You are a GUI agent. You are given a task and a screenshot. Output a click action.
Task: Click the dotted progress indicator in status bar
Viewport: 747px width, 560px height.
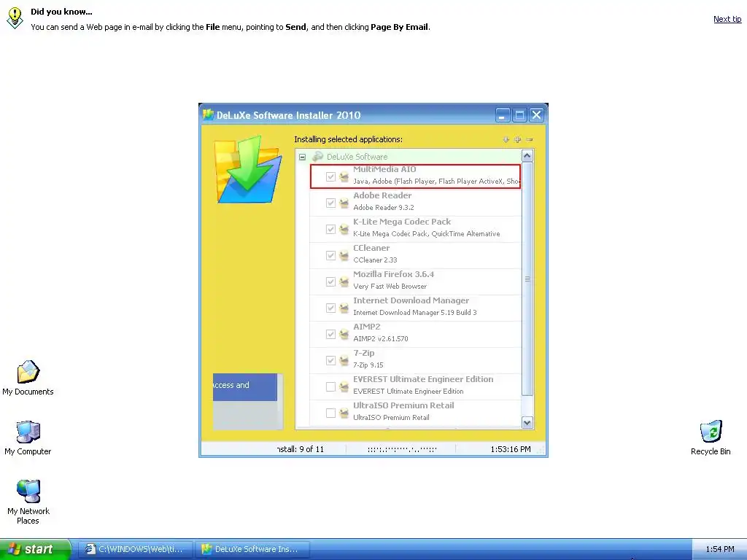pyautogui.click(x=402, y=449)
